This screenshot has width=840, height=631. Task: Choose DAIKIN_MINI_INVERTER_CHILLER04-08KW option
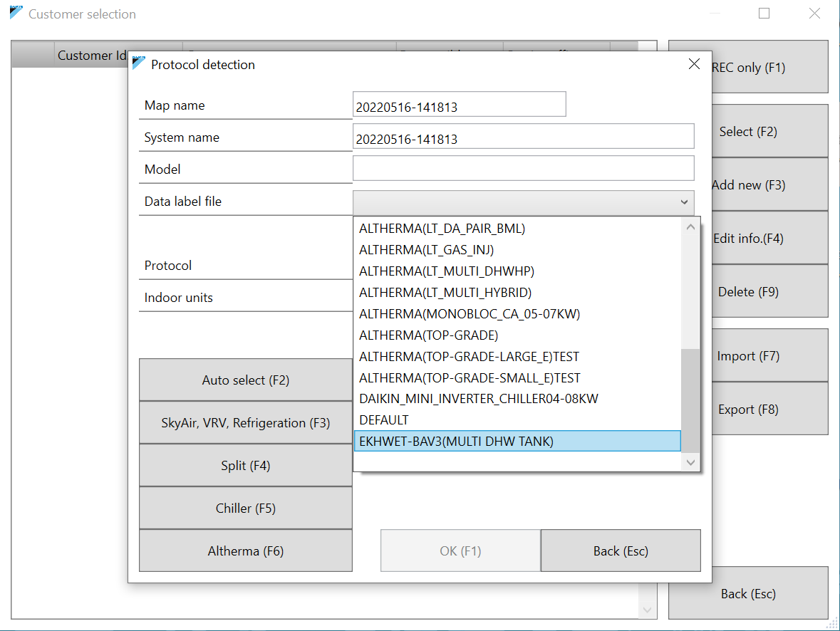(x=517, y=399)
